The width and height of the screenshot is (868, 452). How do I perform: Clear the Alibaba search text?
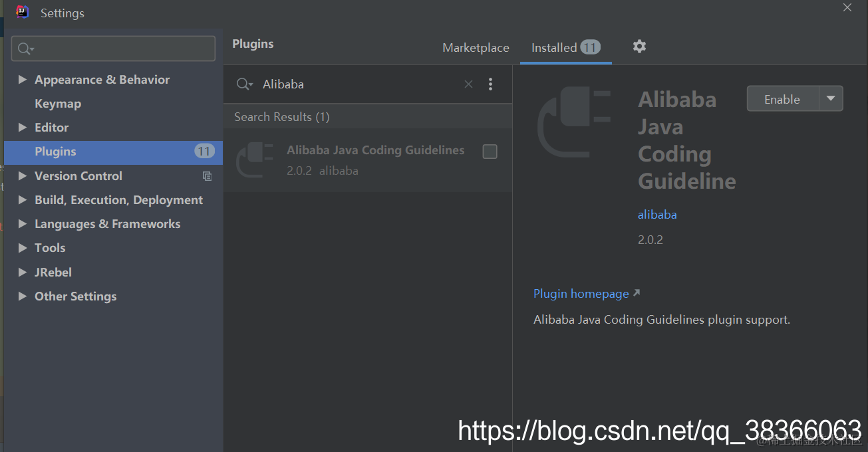tap(468, 84)
